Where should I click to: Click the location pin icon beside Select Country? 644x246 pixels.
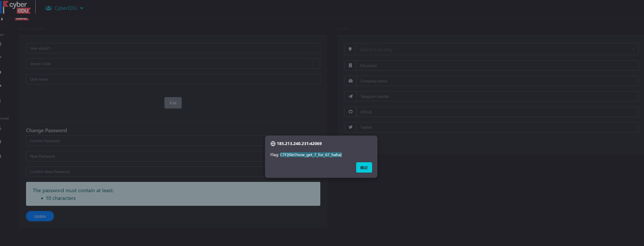tap(350, 49)
